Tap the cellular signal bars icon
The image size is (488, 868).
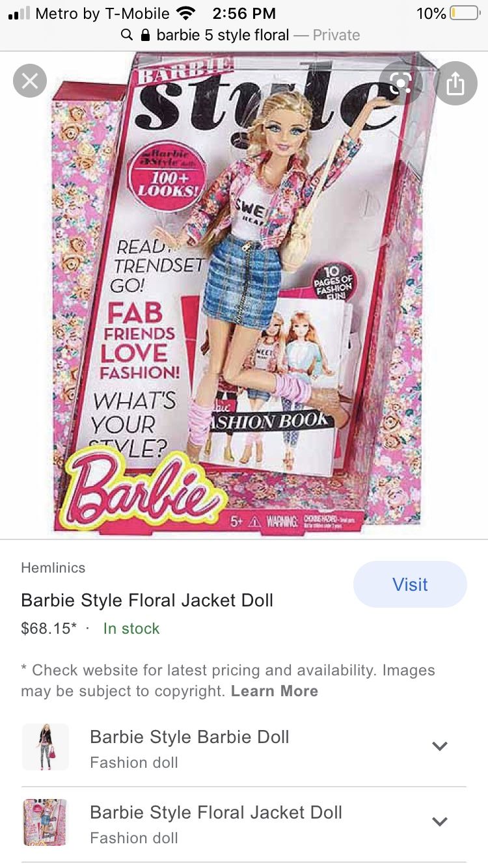[19, 14]
